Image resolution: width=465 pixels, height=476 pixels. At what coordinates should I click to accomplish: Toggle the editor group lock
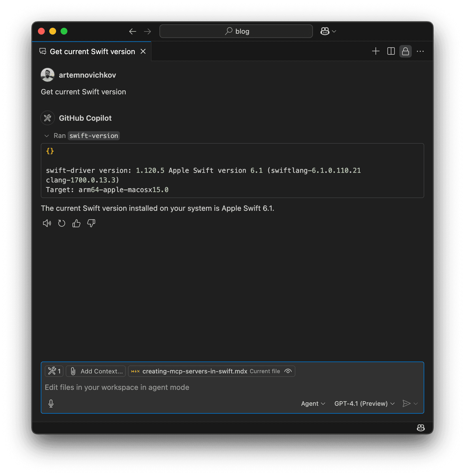pyautogui.click(x=406, y=51)
